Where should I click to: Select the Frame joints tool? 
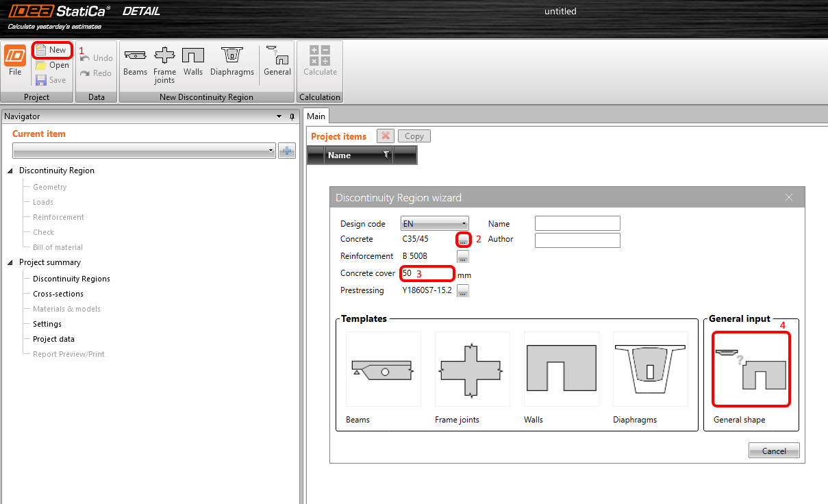[164, 63]
